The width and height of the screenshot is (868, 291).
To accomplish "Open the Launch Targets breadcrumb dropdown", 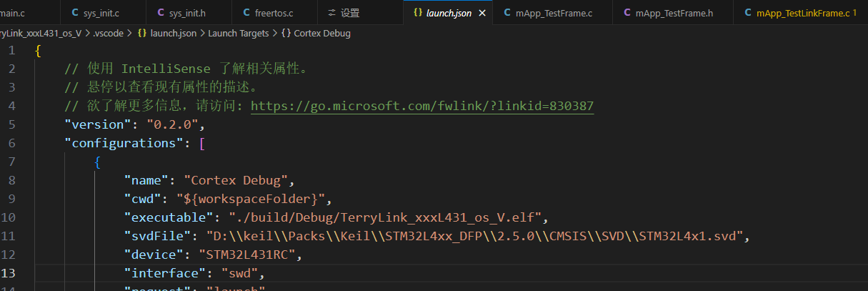I will [238, 33].
